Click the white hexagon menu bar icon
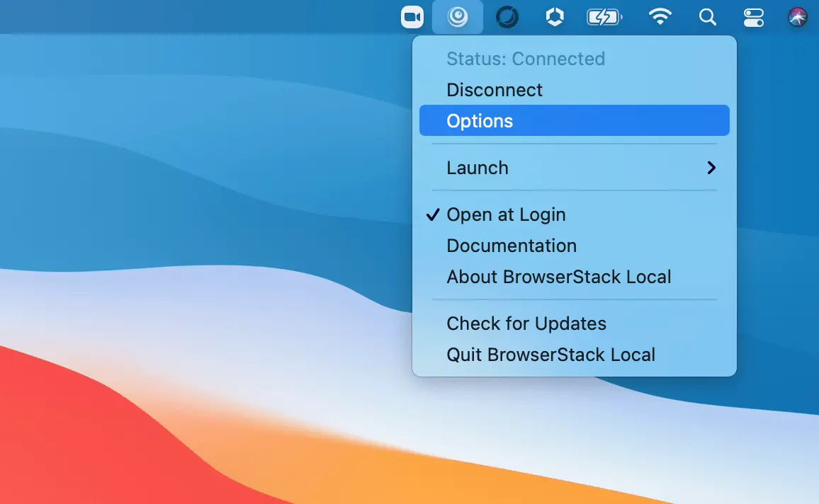 (555, 17)
